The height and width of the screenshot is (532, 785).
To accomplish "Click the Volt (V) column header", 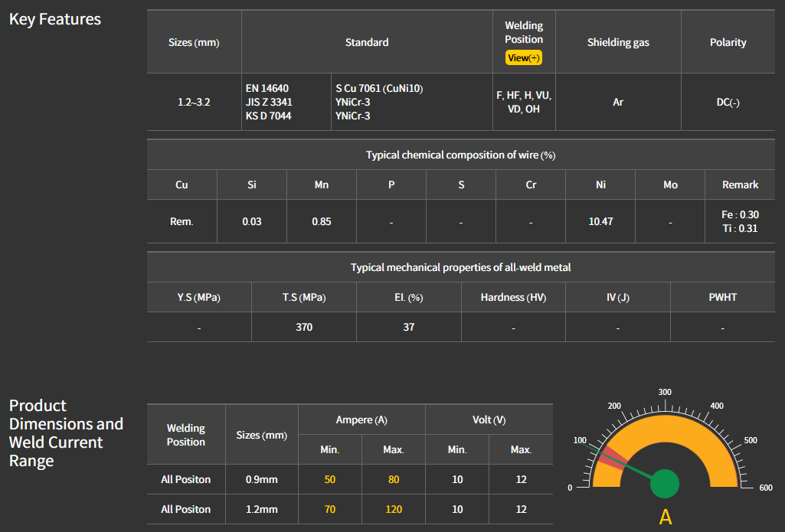I will pos(489,419).
